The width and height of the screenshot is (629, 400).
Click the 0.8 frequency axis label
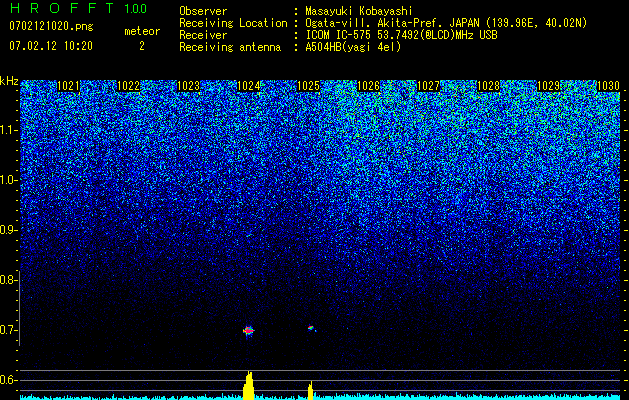coord(8,280)
